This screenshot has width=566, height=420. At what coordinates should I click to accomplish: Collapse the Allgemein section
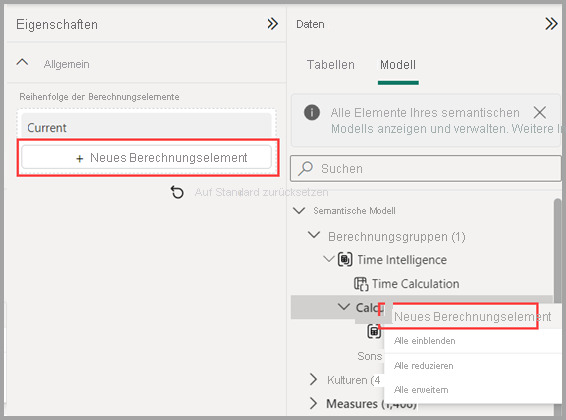pos(22,62)
